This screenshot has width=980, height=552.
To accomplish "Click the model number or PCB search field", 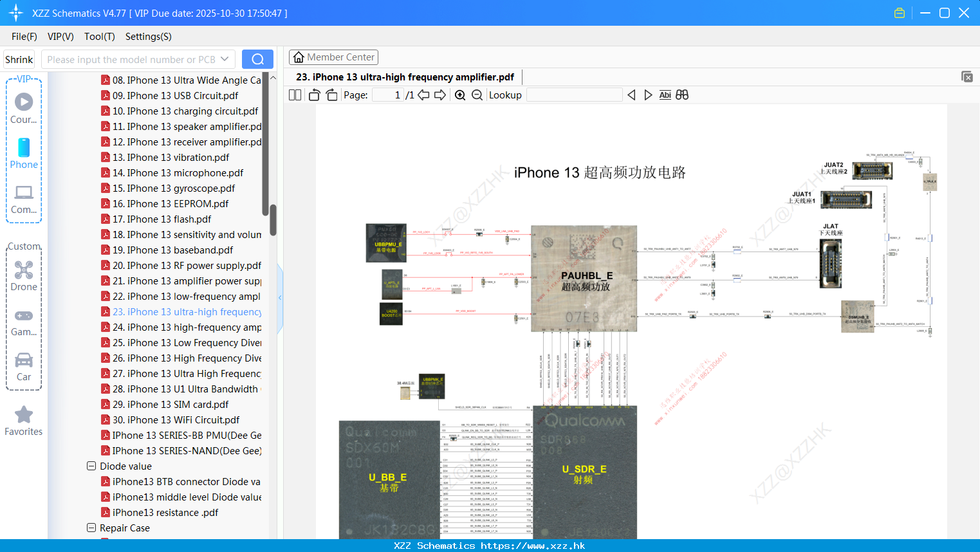I will [x=131, y=59].
